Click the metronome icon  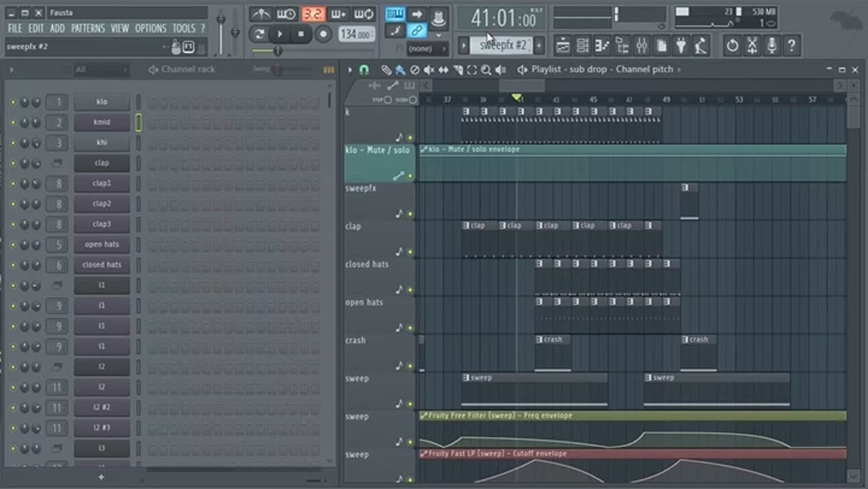[260, 14]
